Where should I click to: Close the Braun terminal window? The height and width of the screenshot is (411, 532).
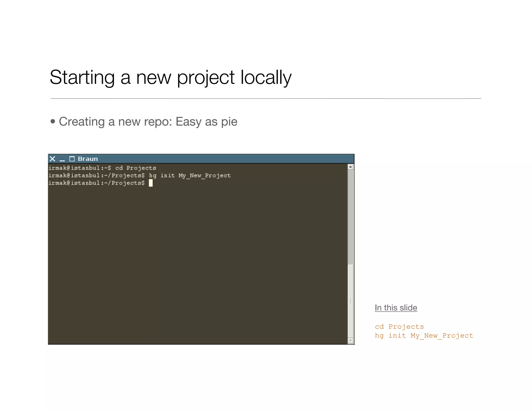52,159
